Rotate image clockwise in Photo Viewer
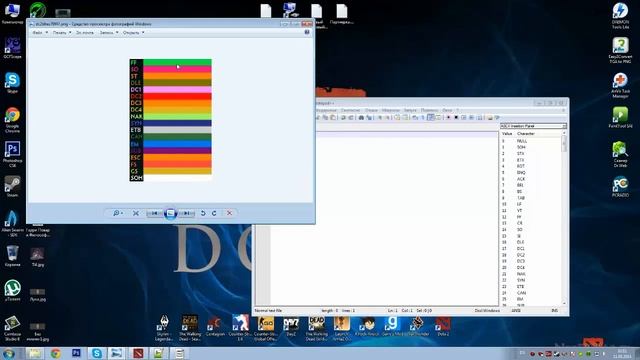This screenshot has height=360, width=640. click(x=214, y=213)
